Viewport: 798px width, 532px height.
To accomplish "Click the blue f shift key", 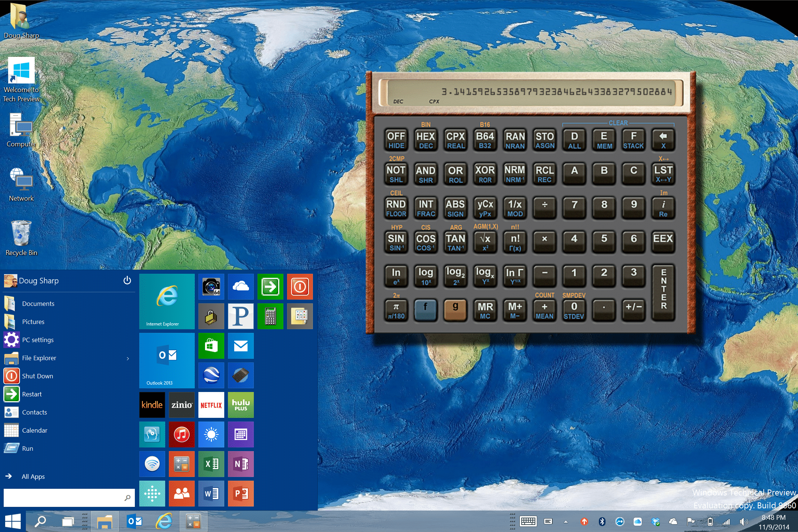I will click(426, 310).
